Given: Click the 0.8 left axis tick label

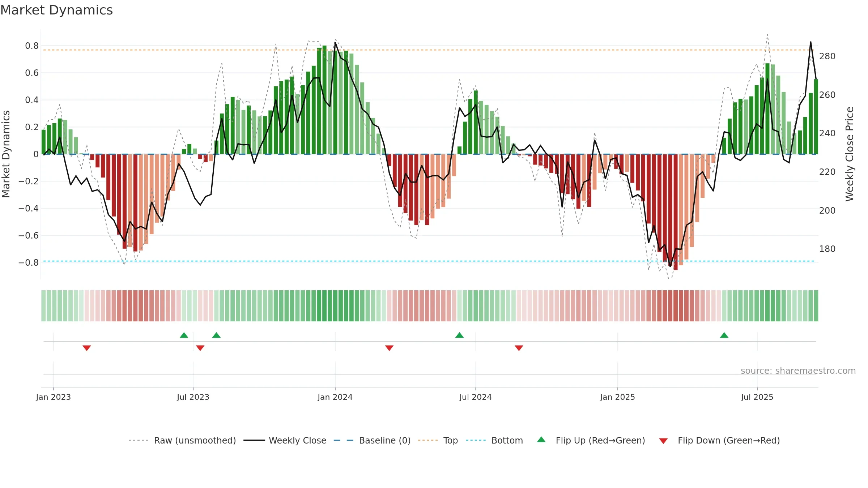Looking at the screenshot, I should pos(32,46).
